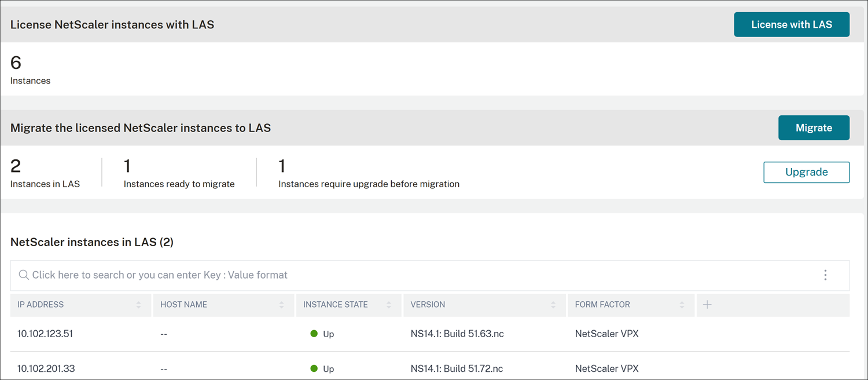Image resolution: width=868 pixels, height=380 pixels.
Task: Click the Up state for 10.102.123.51
Action: 322,334
